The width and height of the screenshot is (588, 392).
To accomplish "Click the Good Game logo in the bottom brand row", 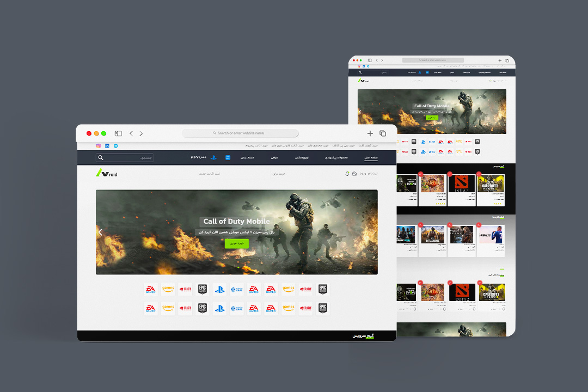I will tap(237, 308).
